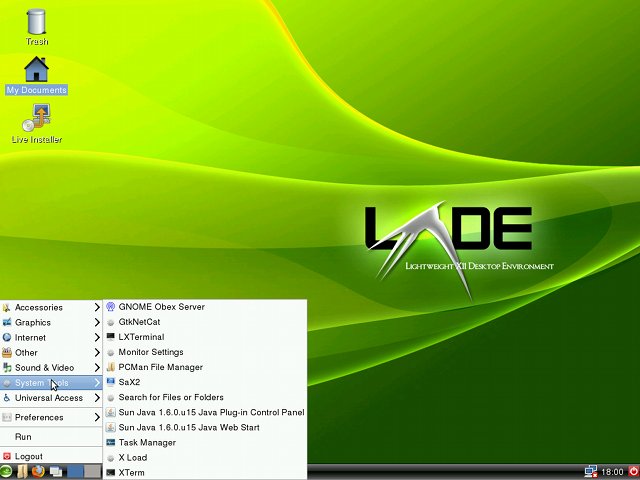The height and width of the screenshot is (480, 640).
Task: Select the System Tools menu category
Action: (x=51, y=383)
